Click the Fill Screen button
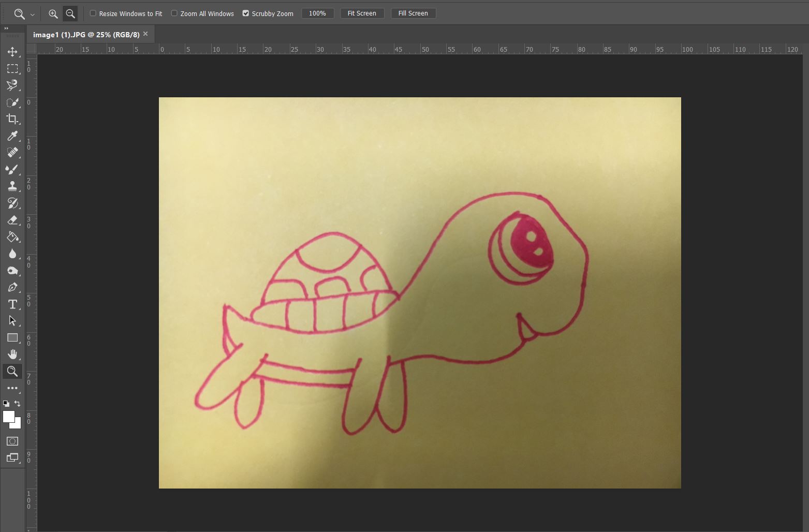 pyautogui.click(x=413, y=13)
